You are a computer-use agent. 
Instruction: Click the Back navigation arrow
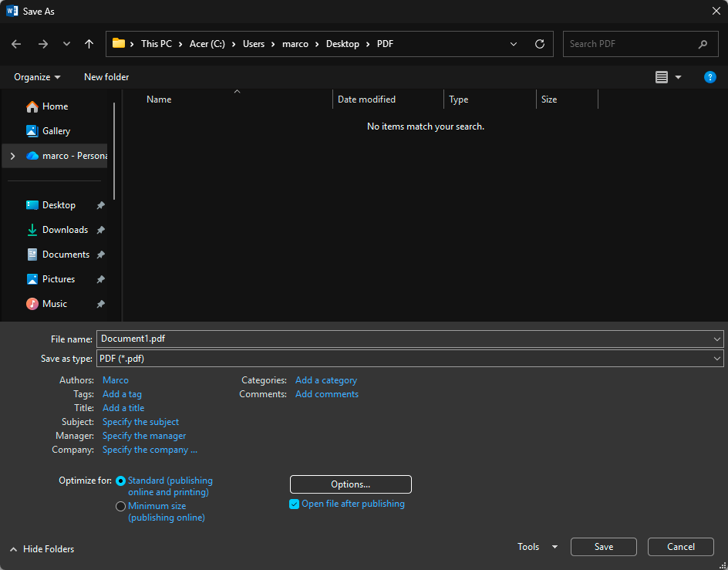16,44
